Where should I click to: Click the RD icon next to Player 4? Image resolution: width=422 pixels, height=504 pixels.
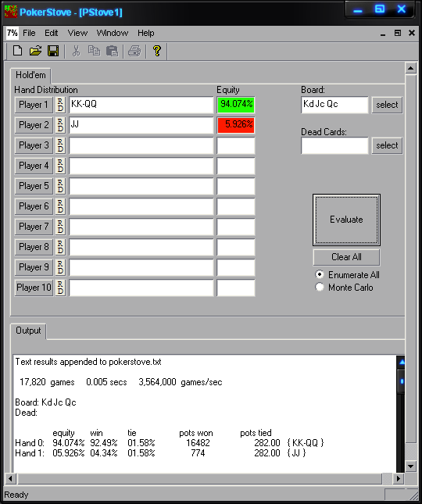[x=60, y=166]
